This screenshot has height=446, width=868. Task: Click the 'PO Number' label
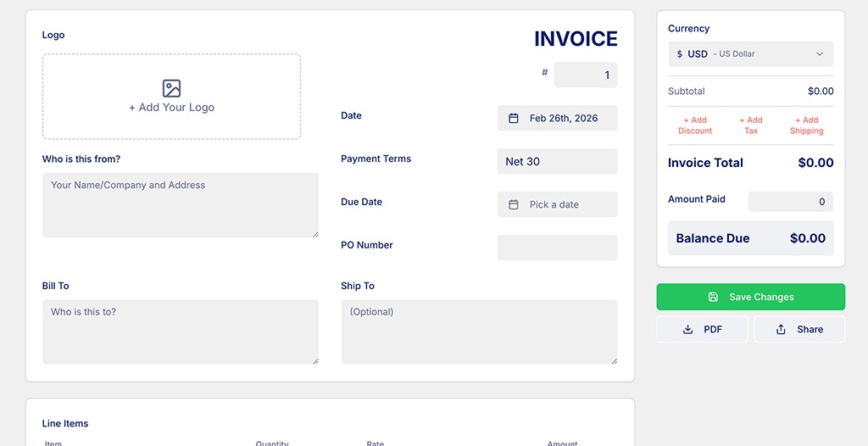367,245
